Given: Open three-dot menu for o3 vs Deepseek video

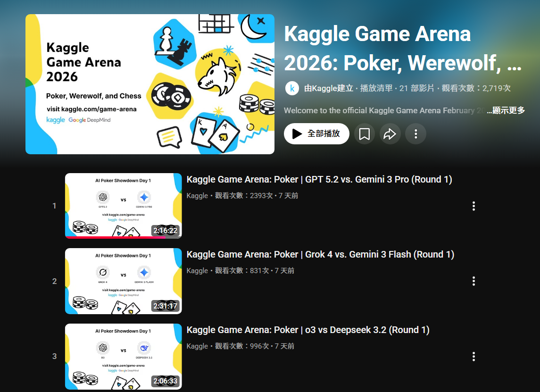Looking at the screenshot, I should coord(474,356).
